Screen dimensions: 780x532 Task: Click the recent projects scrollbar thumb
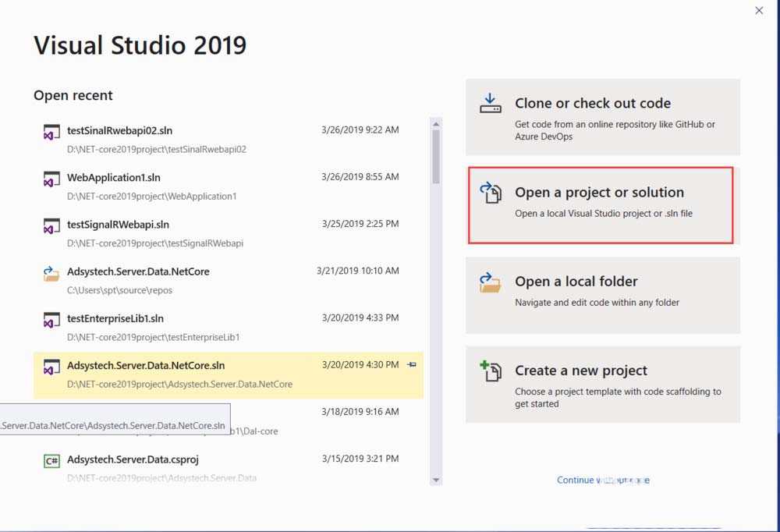coord(436,156)
